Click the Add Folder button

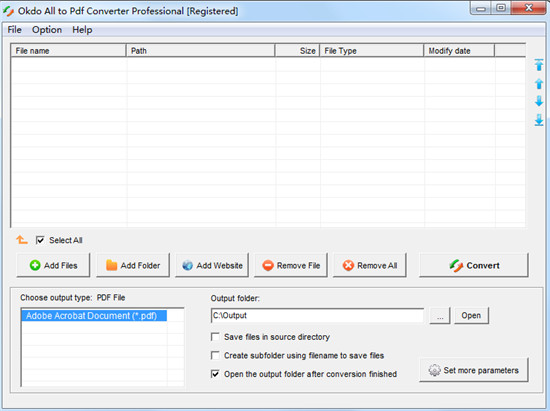133,265
